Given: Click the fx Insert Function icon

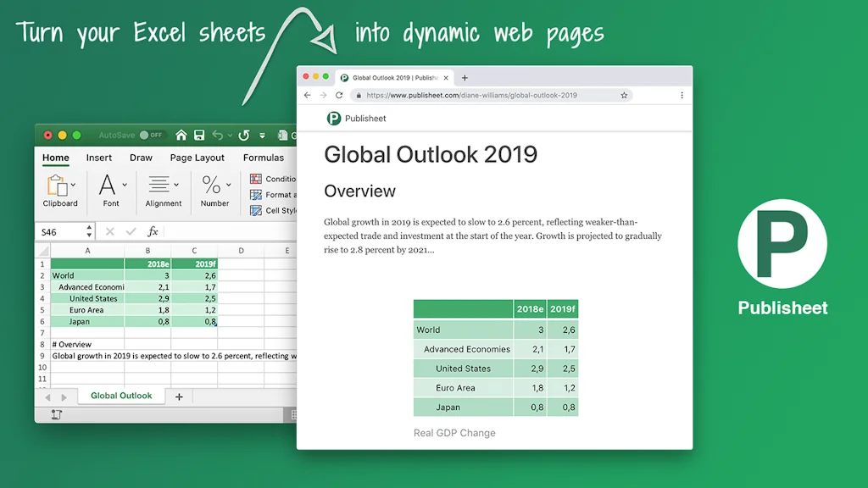Looking at the screenshot, I should pyautogui.click(x=153, y=231).
